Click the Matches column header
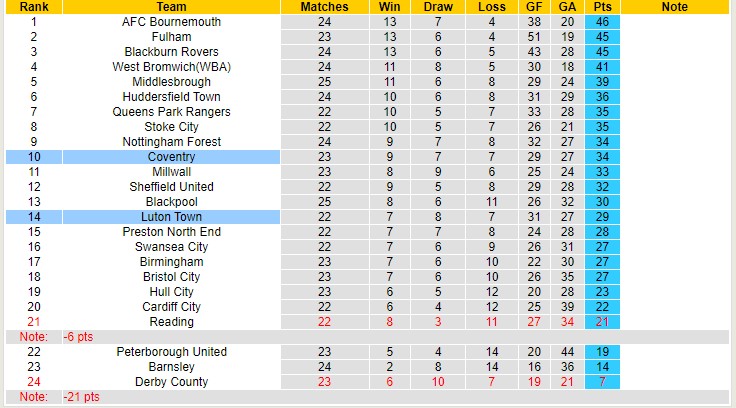The height and width of the screenshot is (408, 736). pyautogui.click(x=324, y=7)
